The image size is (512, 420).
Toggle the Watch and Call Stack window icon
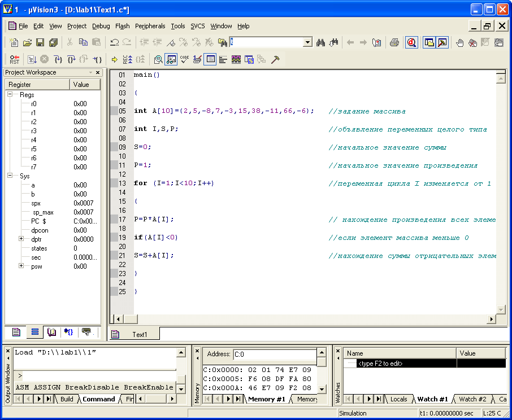[171, 59]
